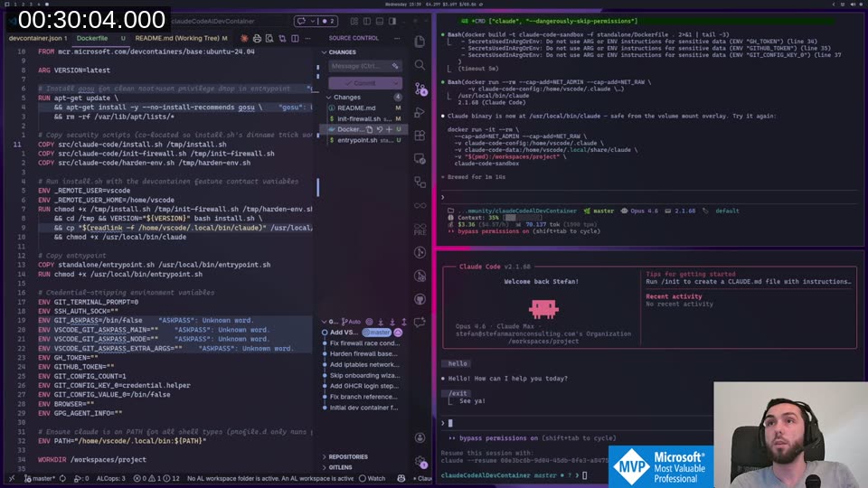
Task: Click the editor minimap scrollbar slider
Action: coord(317,186)
